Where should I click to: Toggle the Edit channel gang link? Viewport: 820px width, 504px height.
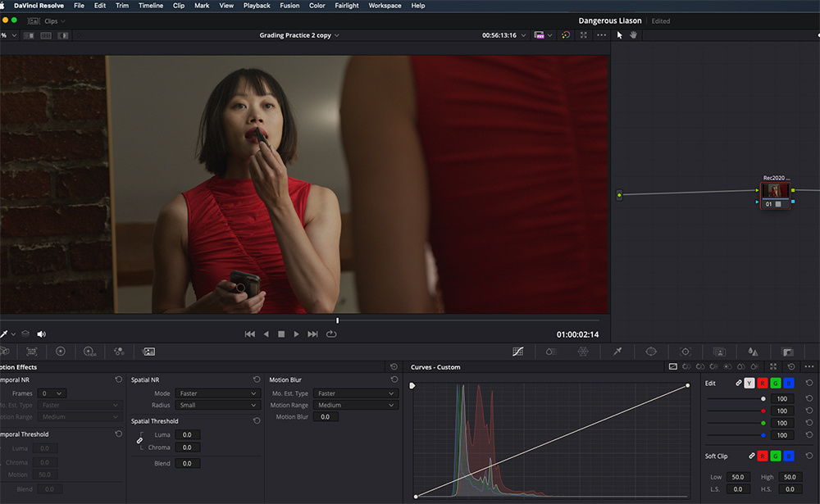pos(739,384)
